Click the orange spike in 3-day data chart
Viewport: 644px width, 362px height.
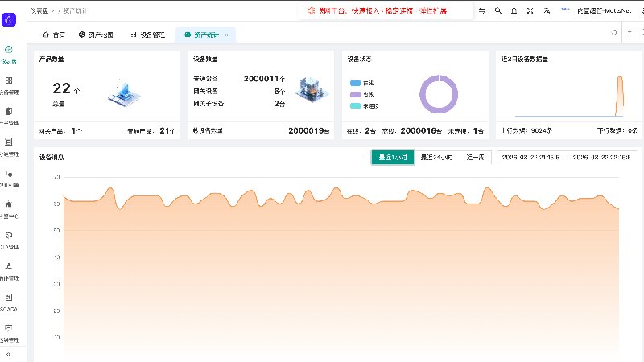click(620, 96)
